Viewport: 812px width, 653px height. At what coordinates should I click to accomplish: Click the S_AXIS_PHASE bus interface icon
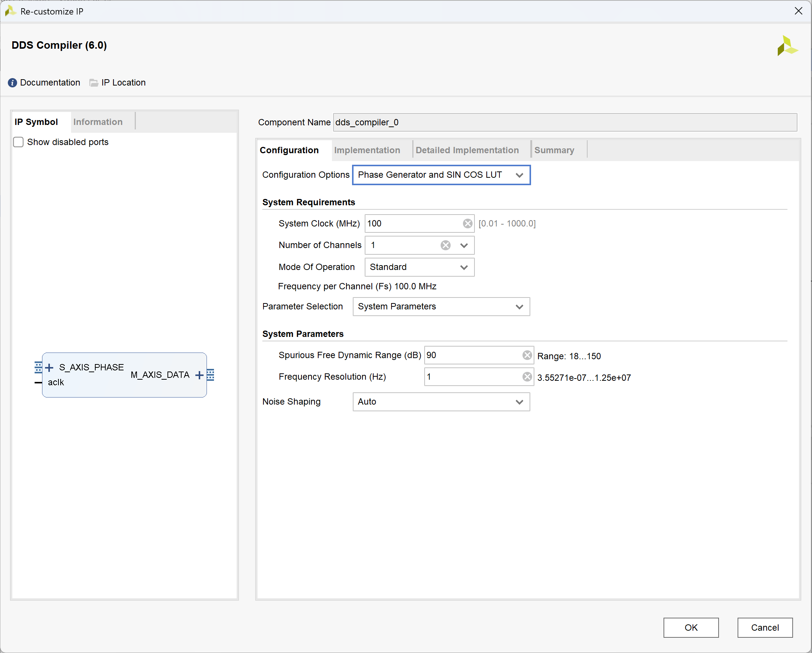click(x=38, y=367)
